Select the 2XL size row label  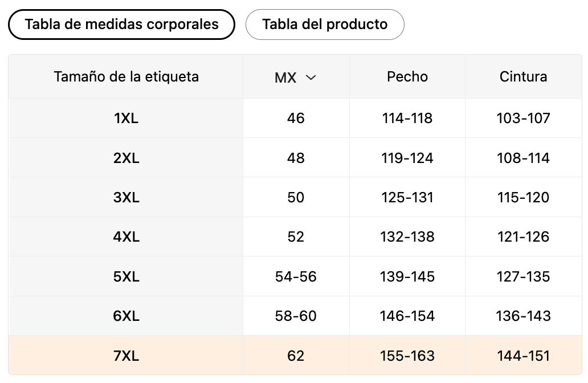(x=126, y=158)
